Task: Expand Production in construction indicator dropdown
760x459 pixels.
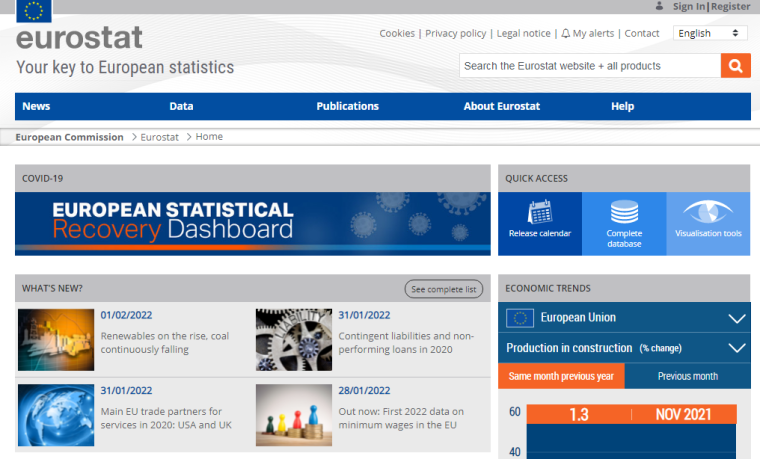Action: point(737,348)
